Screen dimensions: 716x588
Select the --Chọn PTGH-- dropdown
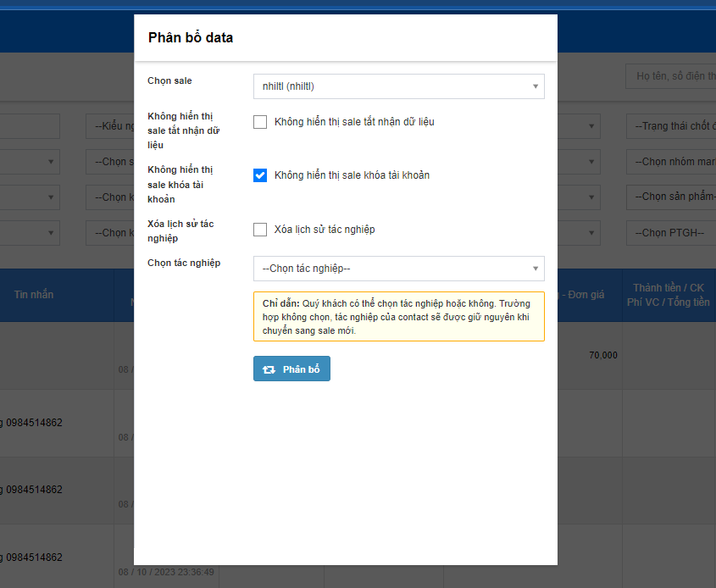coord(671,233)
